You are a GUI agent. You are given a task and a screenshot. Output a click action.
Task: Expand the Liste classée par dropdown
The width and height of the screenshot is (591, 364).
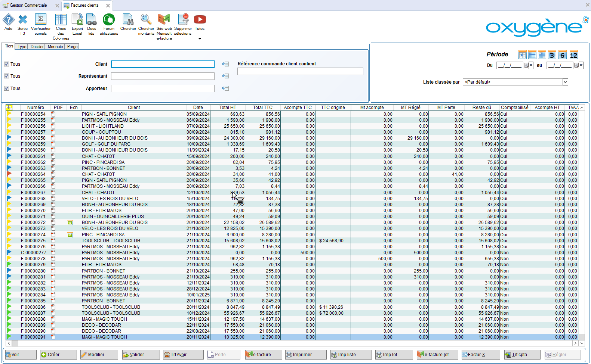[x=565, y=82]
